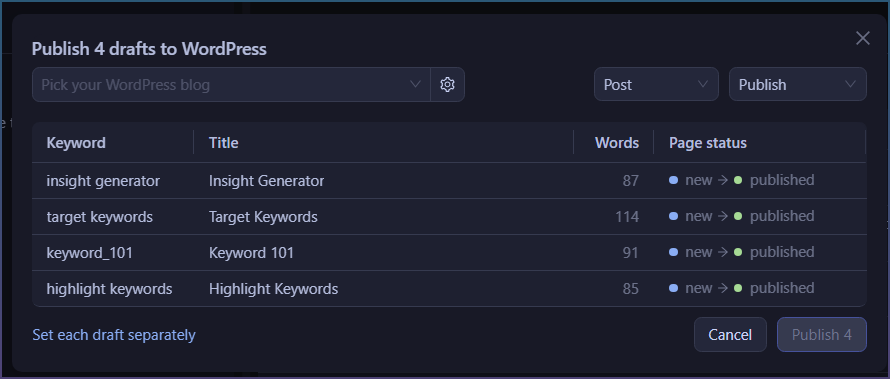This screenshot has height=379, width=890.
Task: Click the word count 91
Action: tap(631, 252)
